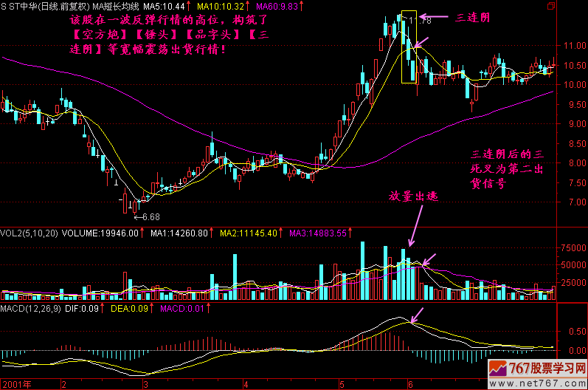Click the red up arrow after MA5:10.44
The height and width of the screenshot is (390, 588).
coord(190,6)
